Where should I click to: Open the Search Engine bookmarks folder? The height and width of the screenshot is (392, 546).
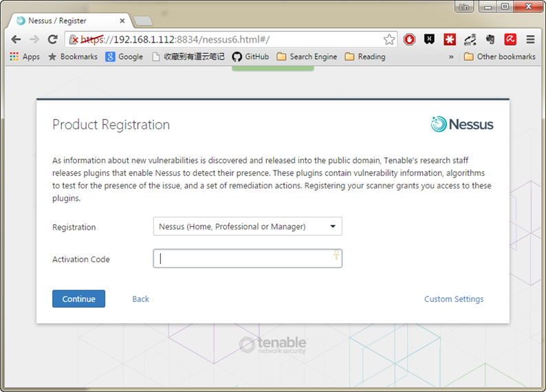tap(307, 57)
